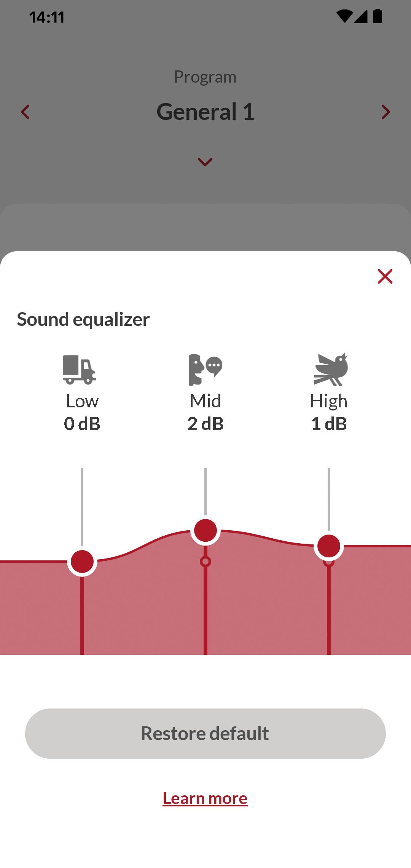
Task: Tap the truck icon for Low frequencies
Action: pos(80,369)
